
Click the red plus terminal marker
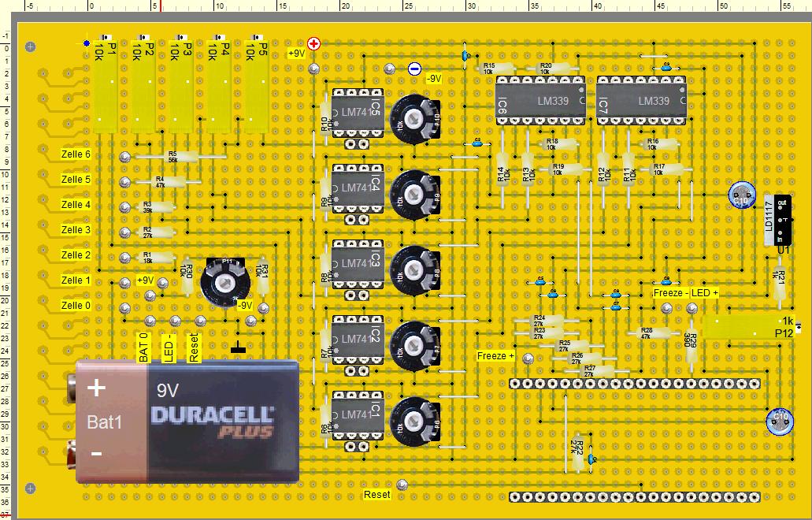[x=314, y=44]
